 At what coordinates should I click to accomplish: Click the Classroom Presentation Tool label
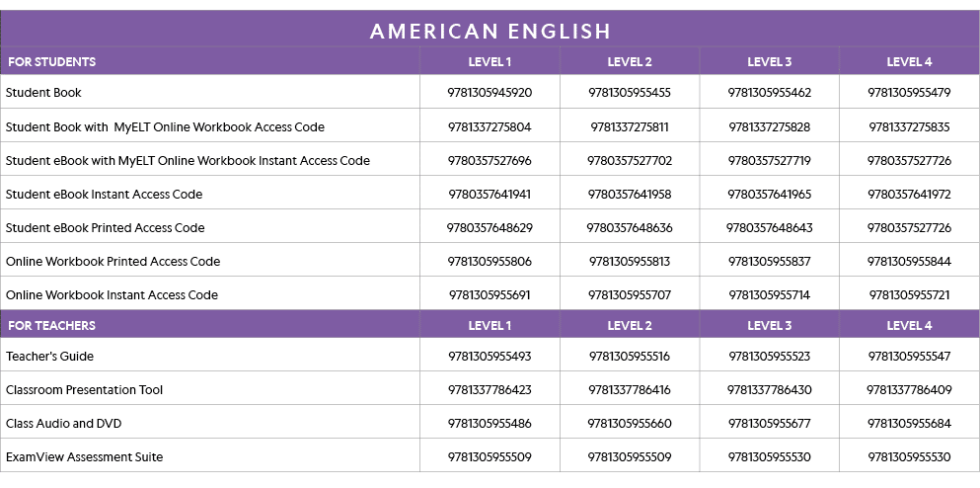click(x=84, y=390)
